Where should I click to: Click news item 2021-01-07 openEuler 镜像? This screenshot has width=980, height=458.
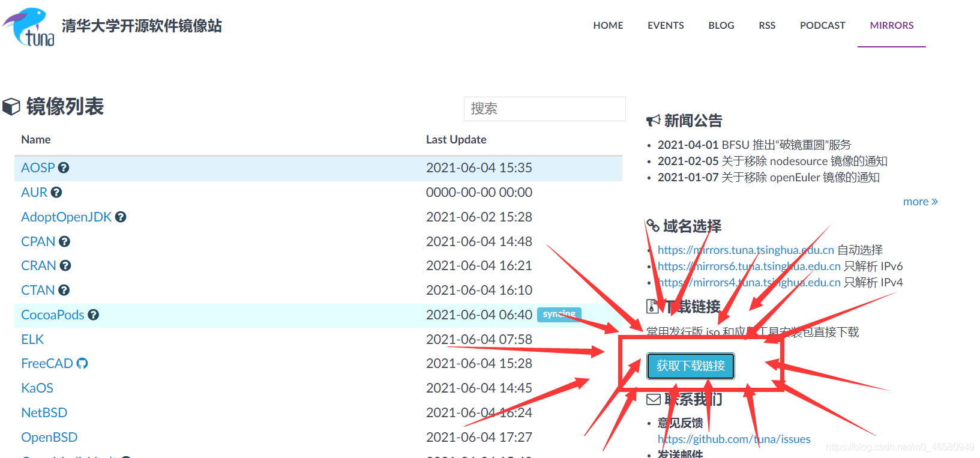769,178
